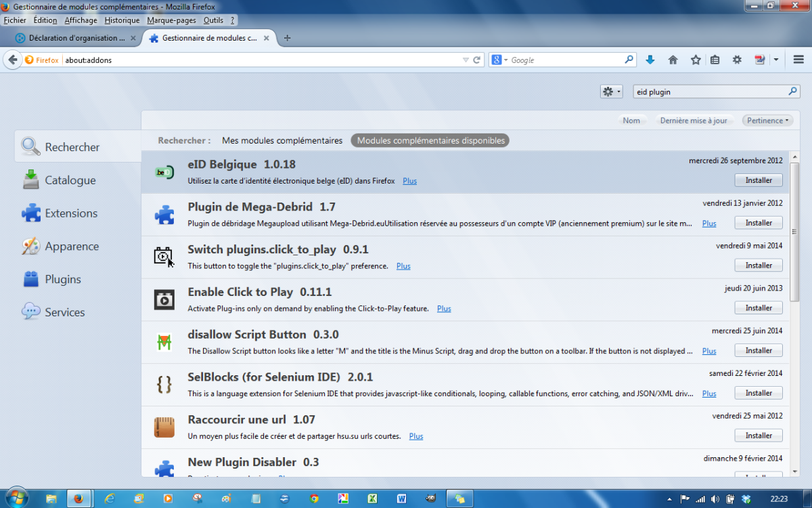Screen dimensions: 812x508
Task: Install SelBlocks for Selenium IDE
Action: (759, 393)
